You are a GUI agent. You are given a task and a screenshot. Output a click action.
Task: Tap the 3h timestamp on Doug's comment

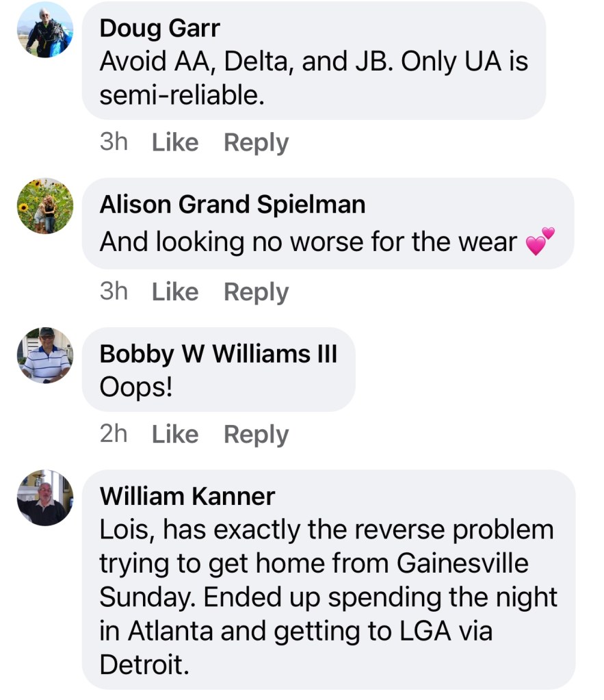(114, 142)
